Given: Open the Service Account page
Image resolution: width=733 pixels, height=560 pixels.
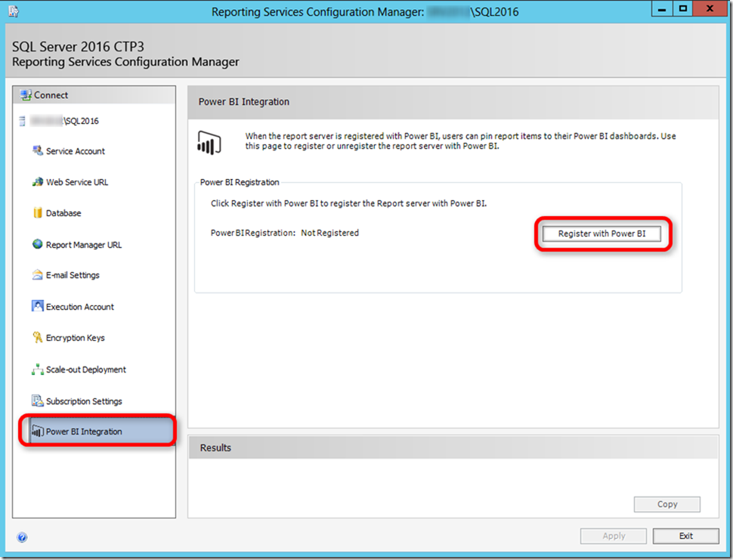Looking at the screenshot, I should coord(76,151).
